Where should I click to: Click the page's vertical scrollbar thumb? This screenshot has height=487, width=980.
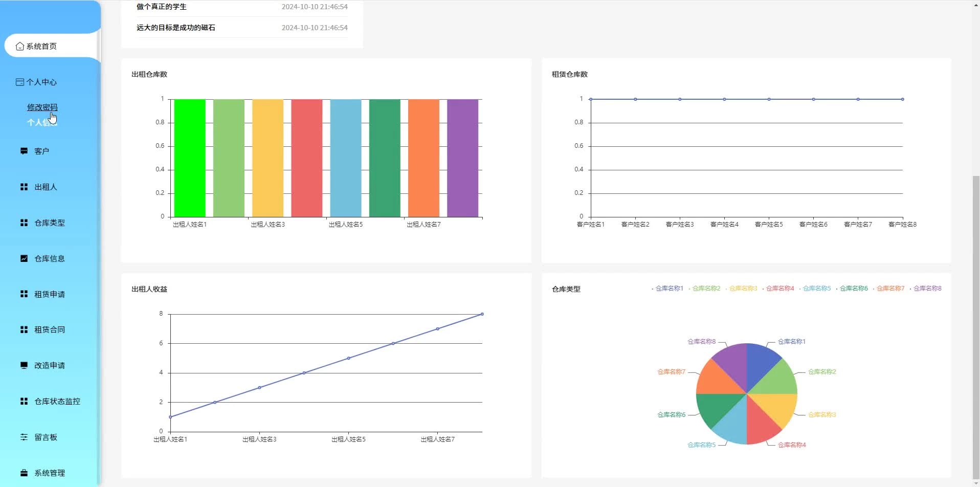pos(975,327)
